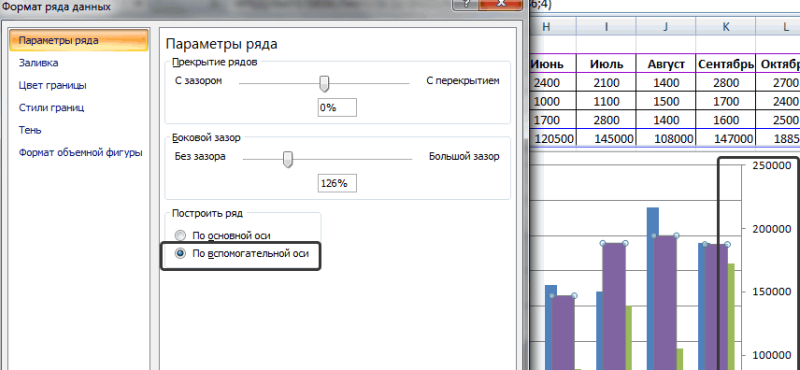
Task: Open Формат объемной фигуры section
Action: [x=80, y=153]
